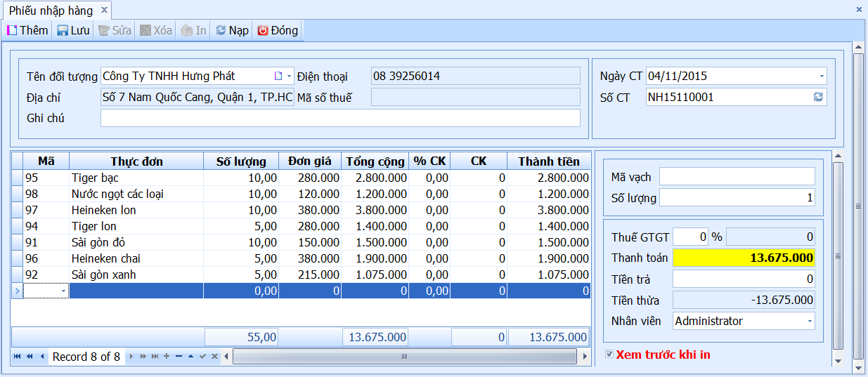The height and width of the screenshot is (377, 868).
Task: Refresh the Số CT number icon
Action: tap(818, 98)
